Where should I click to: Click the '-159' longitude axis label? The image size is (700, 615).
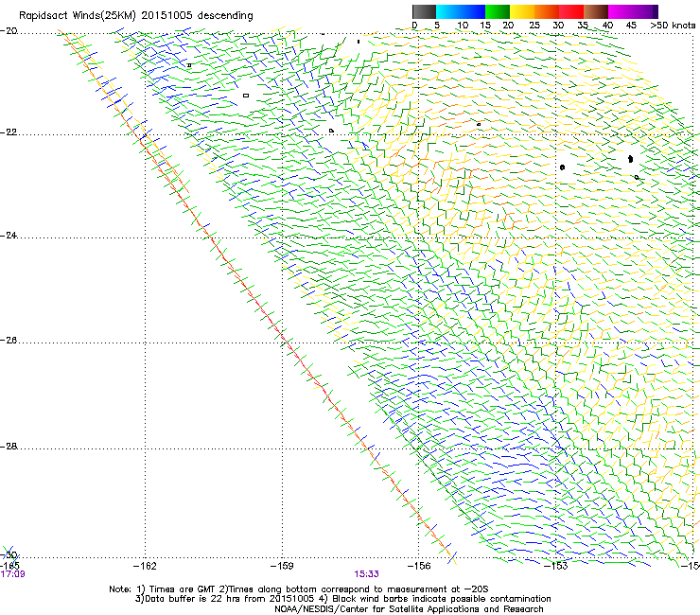282,566
